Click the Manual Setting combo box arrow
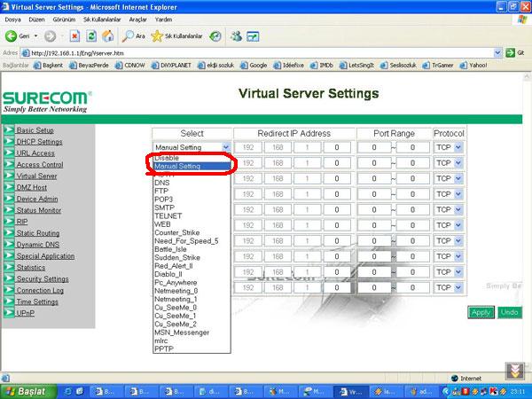Viewport: 532px width, 399px height. (226, 147)
